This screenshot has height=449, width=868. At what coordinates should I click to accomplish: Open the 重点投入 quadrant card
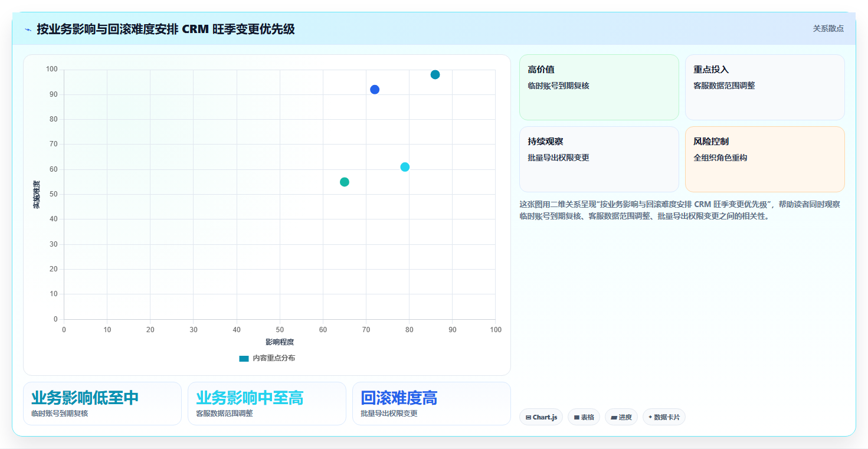point(765,87)
